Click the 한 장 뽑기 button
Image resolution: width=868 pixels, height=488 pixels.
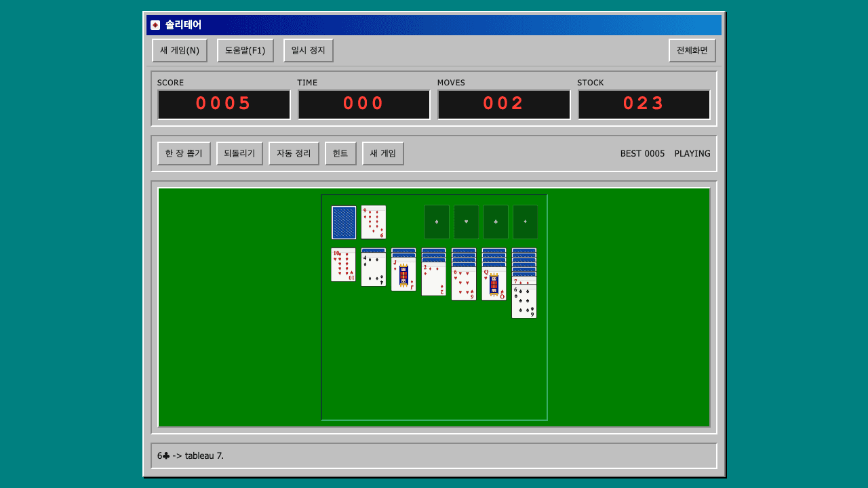(x=184, y=153)
